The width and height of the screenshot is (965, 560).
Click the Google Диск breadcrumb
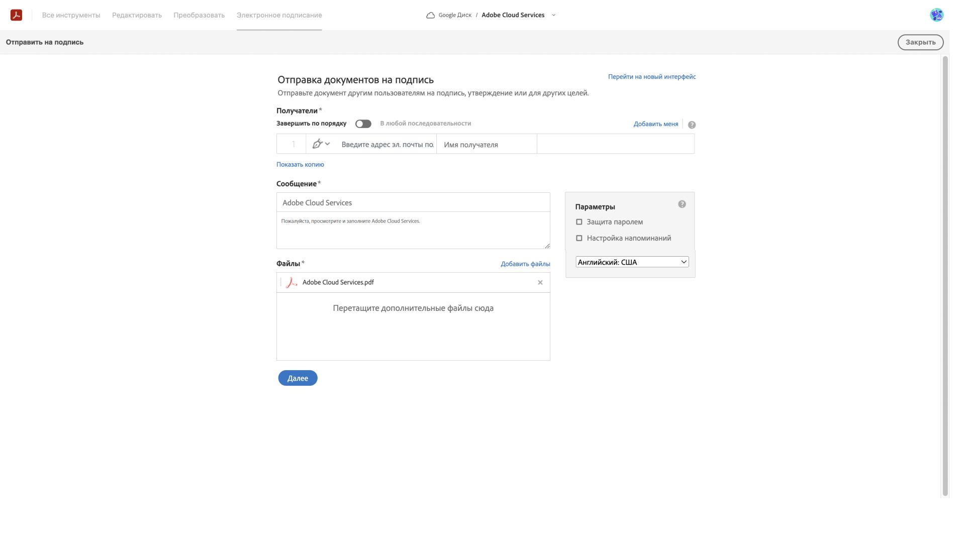tap(455, 15)
